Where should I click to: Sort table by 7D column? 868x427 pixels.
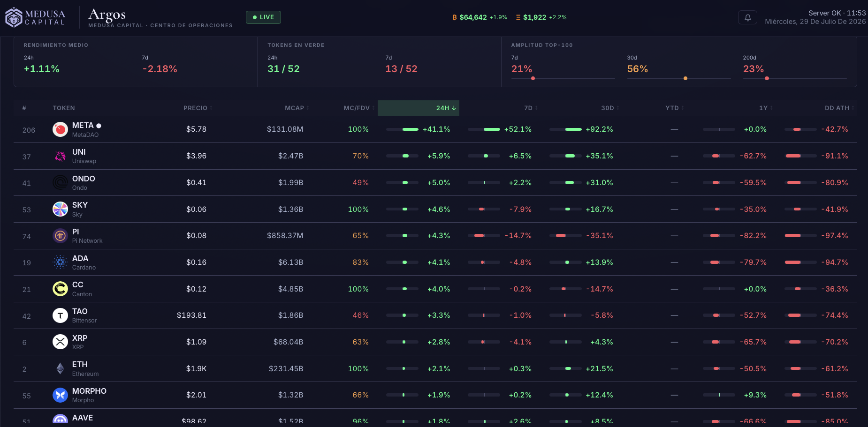click(531, 108)
